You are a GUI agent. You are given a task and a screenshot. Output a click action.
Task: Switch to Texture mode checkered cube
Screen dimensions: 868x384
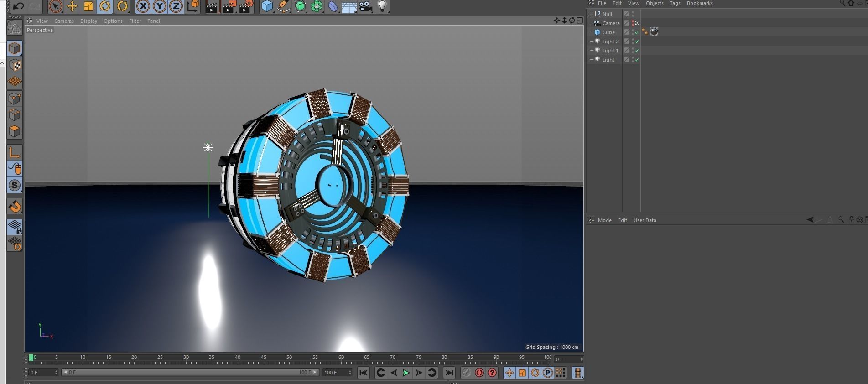[x=15, y=65]
